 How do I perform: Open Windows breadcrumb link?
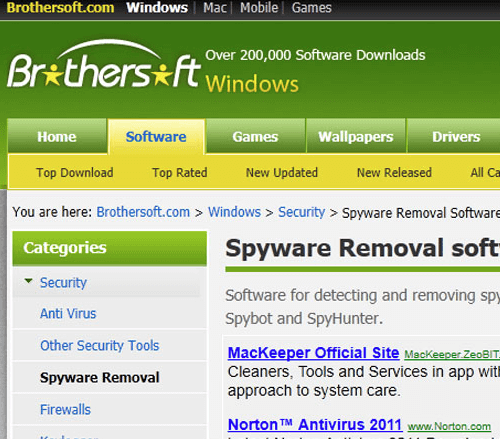[234, 212]
